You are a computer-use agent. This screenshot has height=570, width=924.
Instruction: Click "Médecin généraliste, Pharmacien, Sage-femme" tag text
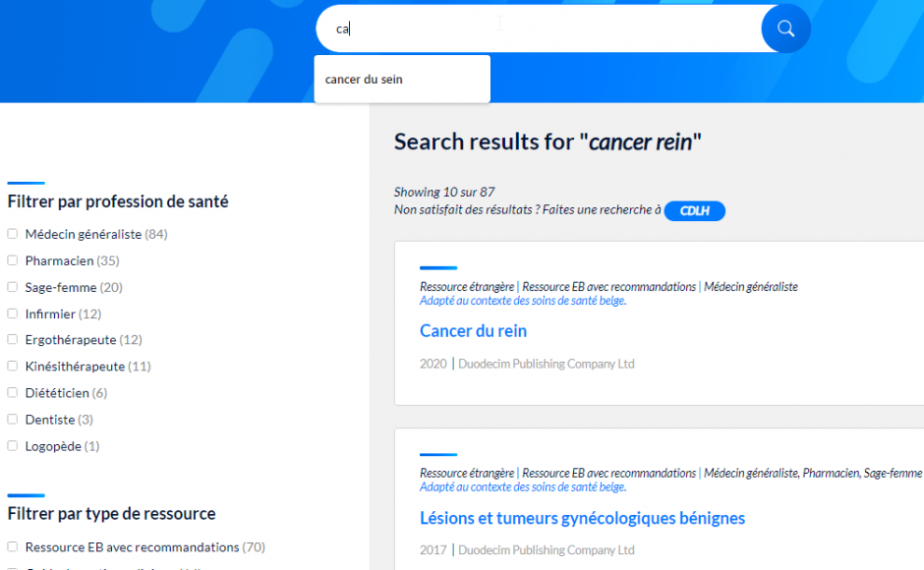[813, 473]
